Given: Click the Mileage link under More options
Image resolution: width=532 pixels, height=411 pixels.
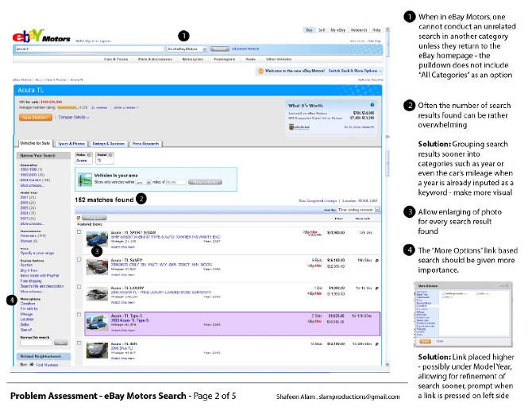Looking at the screenshot, I should [x=26, y=314].
